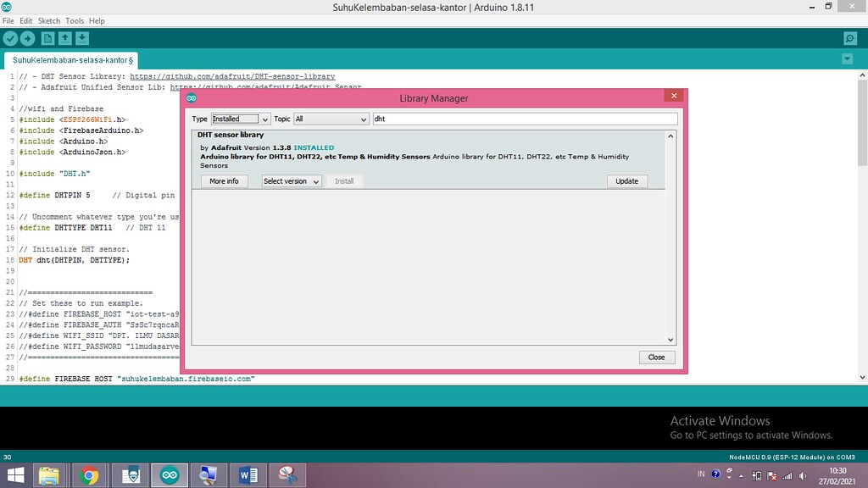Open the Topic dropdown set to All
The image size is (868, 488).
click(x=331, y=119)
